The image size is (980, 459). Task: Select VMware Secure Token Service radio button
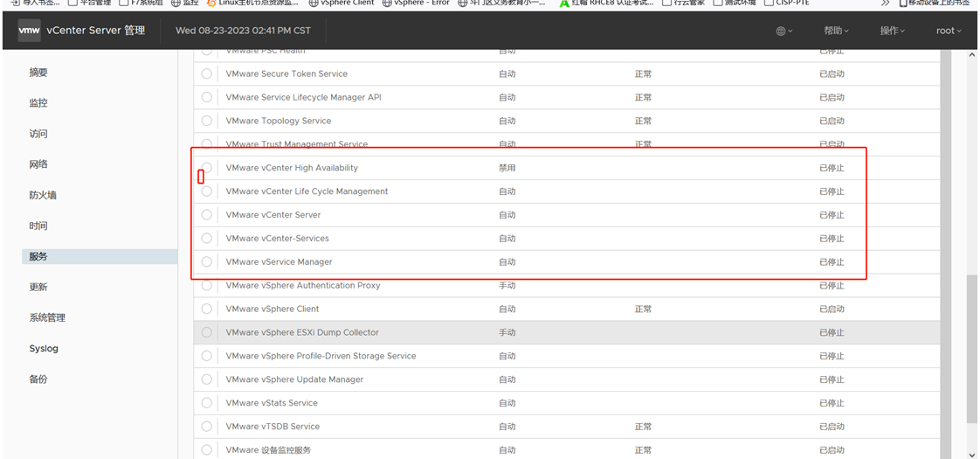(206, 73)
